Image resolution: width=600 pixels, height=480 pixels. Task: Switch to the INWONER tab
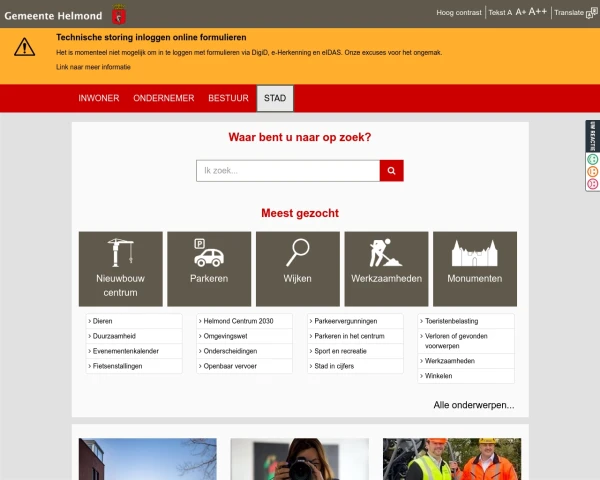tap(99, 98)
